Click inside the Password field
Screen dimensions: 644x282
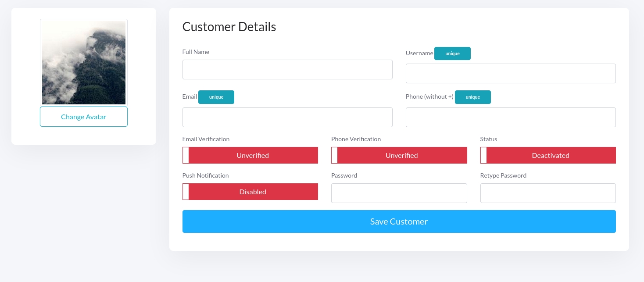coord(399,193)
